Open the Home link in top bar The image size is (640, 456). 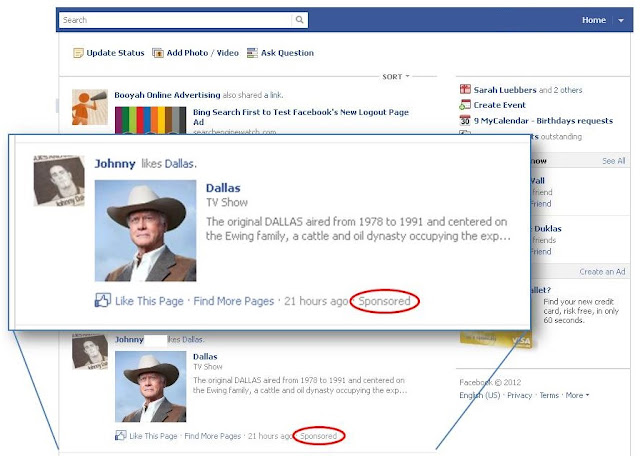593,20
